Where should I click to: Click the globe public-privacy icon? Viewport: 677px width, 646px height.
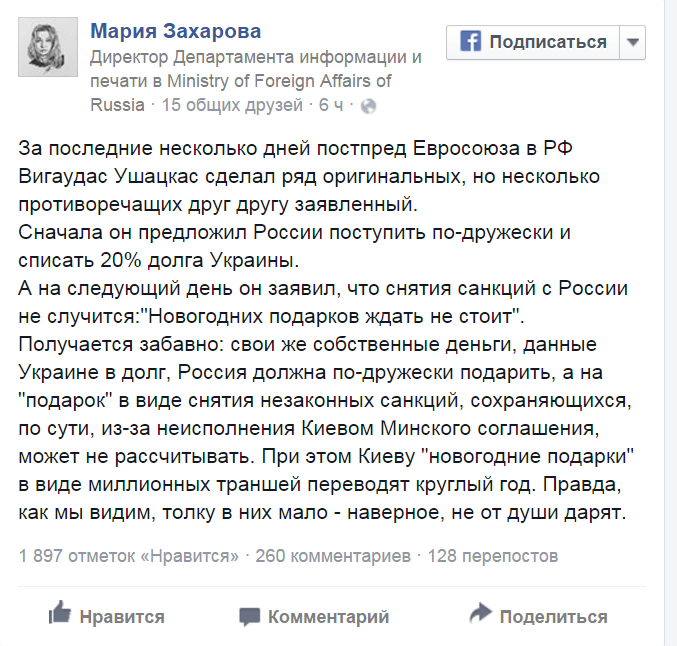(x=367, y=105)
